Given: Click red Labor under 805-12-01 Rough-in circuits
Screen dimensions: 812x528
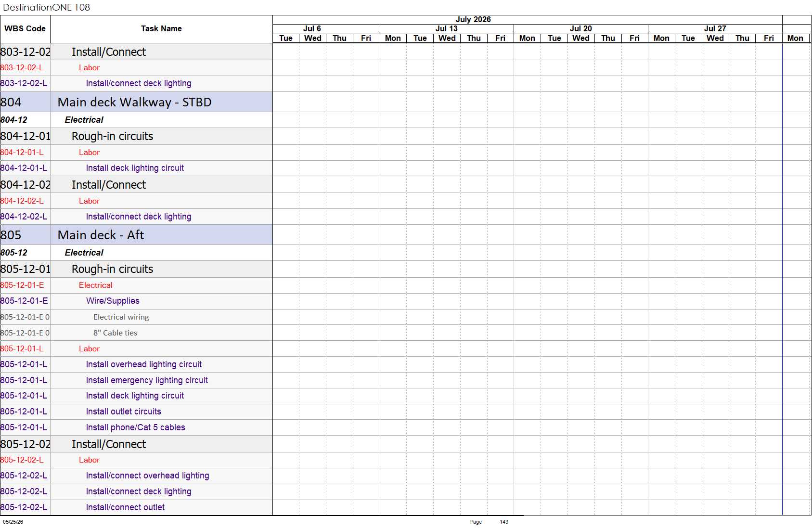Looking at the screenshot, I should click(89, 349).
